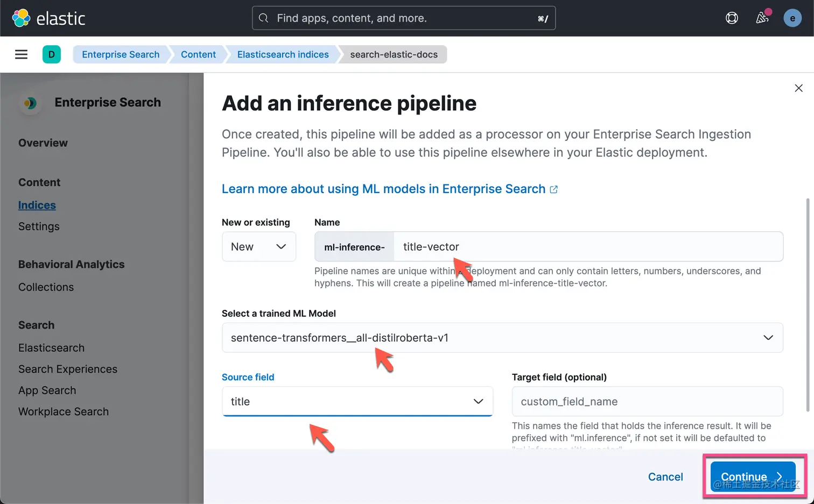Image resolution: width=814 pixels, height=504 pixels.
Task: Open the New or existing dropdown
Action: 259,247
